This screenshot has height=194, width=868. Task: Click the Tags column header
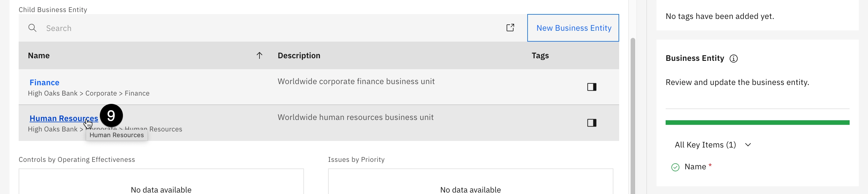coord(540,56)
